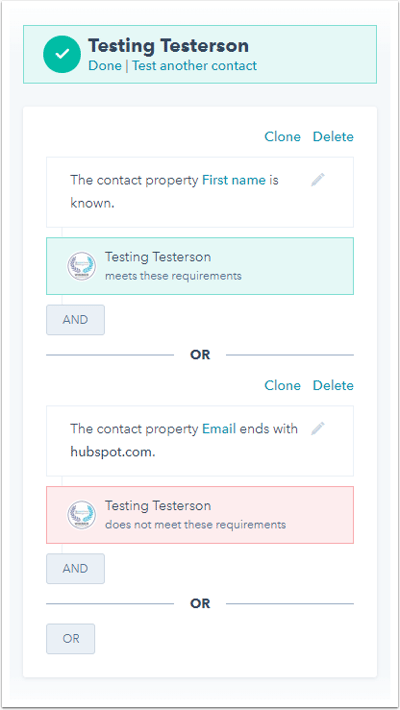The image size is (400, 710).
Task: Add new OR filter group button
Action: pyautogui.click(x=70, y=639)
